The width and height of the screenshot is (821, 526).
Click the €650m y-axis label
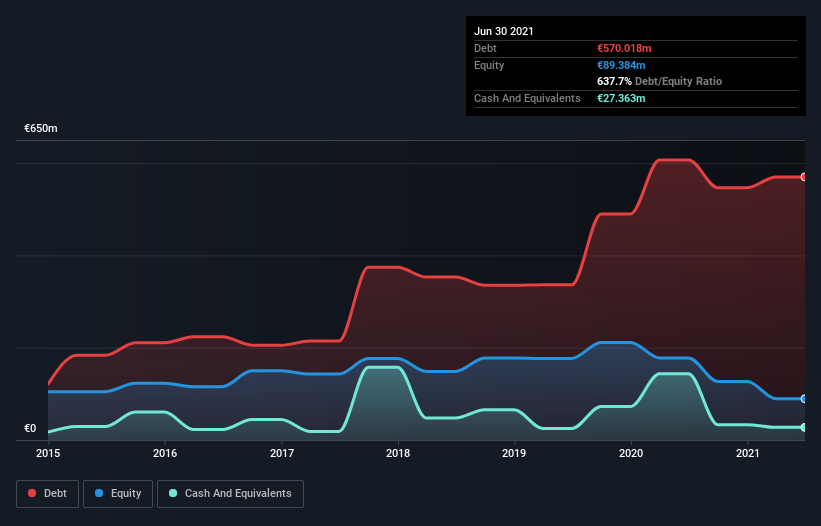pos(41,128)
